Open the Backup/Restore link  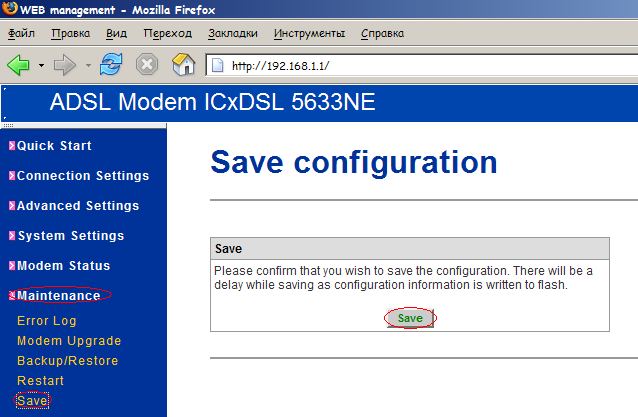[x=68, y=361]
